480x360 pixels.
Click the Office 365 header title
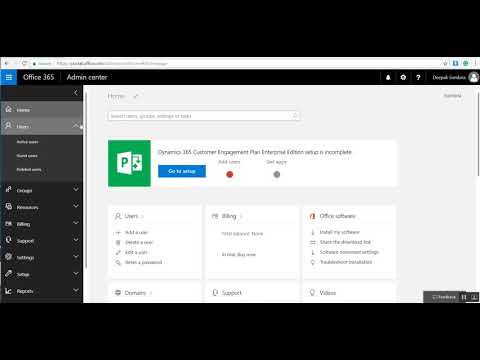[x=38, y=77]
